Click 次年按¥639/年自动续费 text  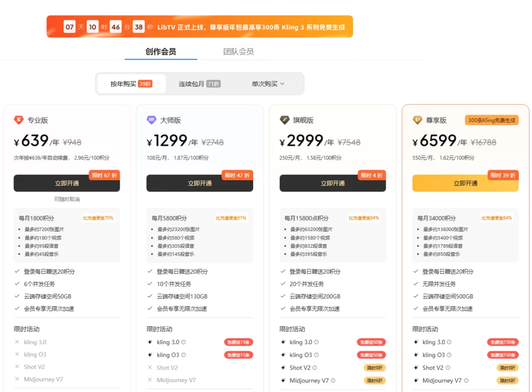click(x=41, y=158)
